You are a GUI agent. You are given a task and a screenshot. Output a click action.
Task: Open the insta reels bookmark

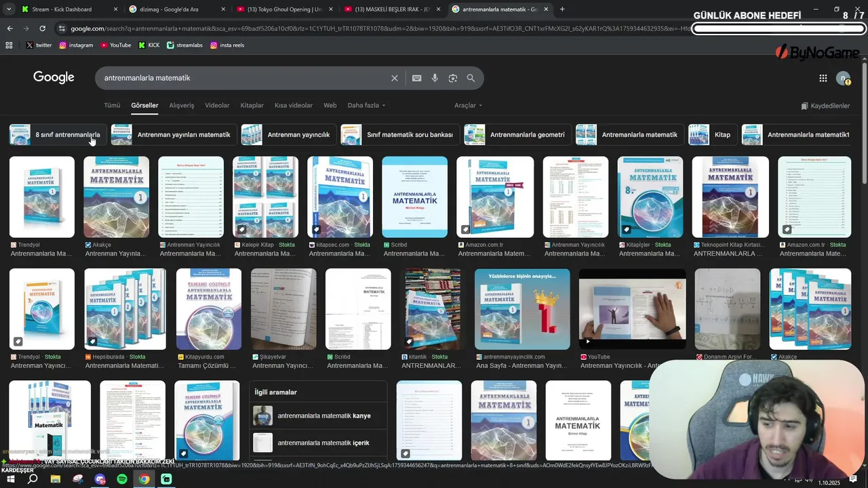[227, 45]
